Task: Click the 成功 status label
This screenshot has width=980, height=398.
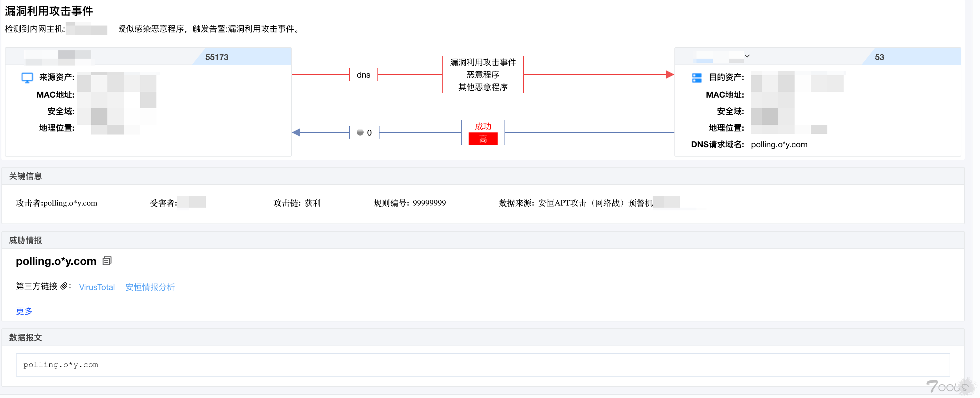Action: point(483,126)
